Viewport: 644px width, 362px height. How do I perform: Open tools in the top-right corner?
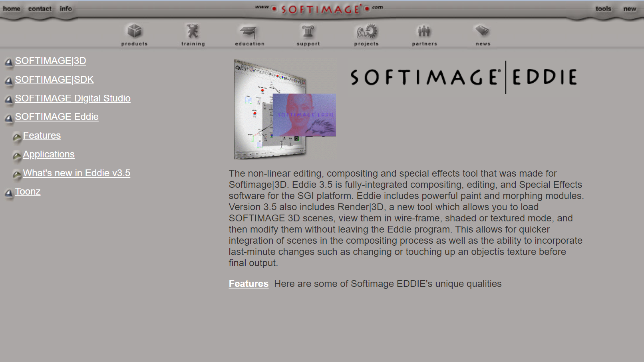603,9
